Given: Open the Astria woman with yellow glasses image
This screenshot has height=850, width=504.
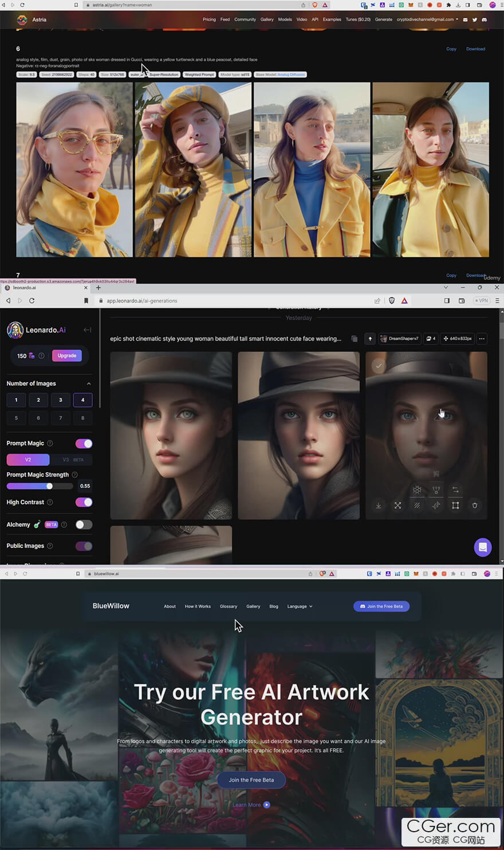Looking at the screenshot, I should point(74,170).
